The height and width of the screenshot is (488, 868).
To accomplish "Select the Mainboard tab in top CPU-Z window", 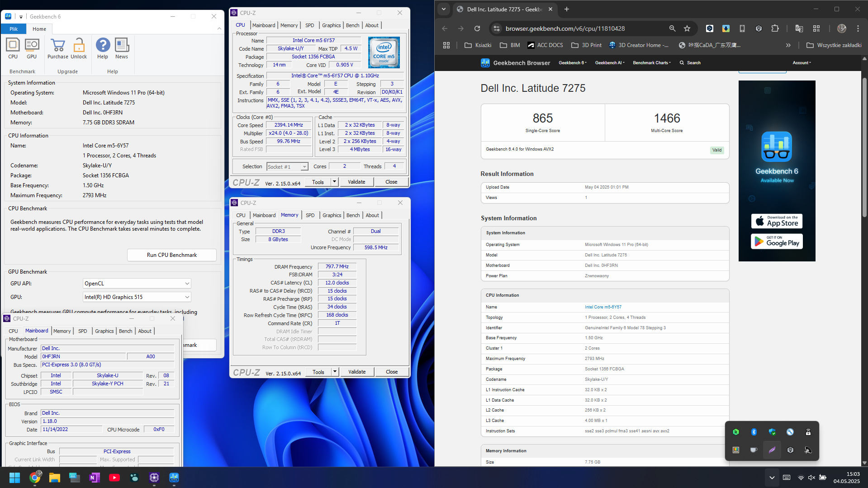I will [x=264, y=25].
